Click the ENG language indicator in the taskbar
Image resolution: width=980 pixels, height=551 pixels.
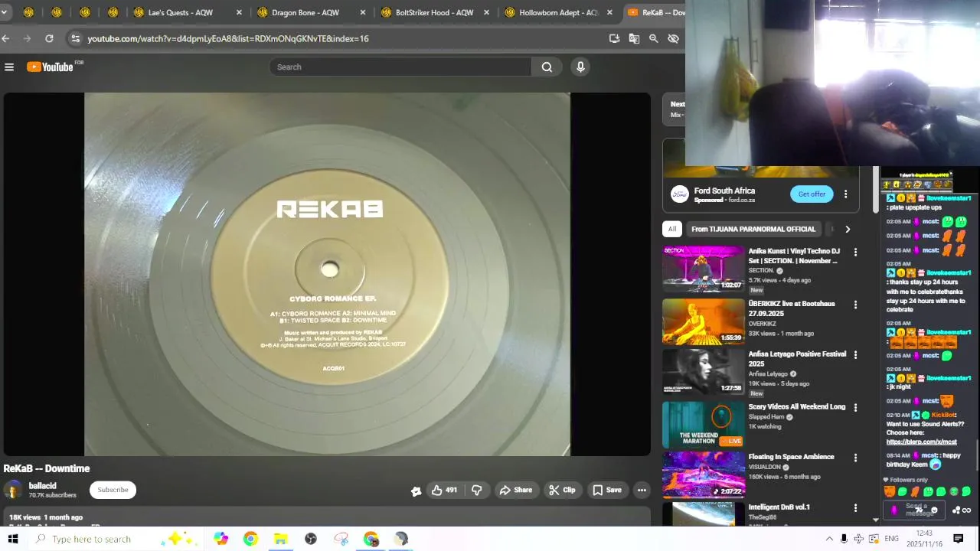click(891, 539)
